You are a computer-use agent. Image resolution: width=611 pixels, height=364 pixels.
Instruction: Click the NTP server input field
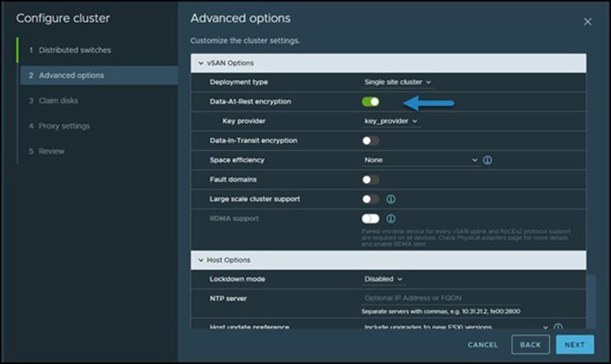click(x=439, y=299)
